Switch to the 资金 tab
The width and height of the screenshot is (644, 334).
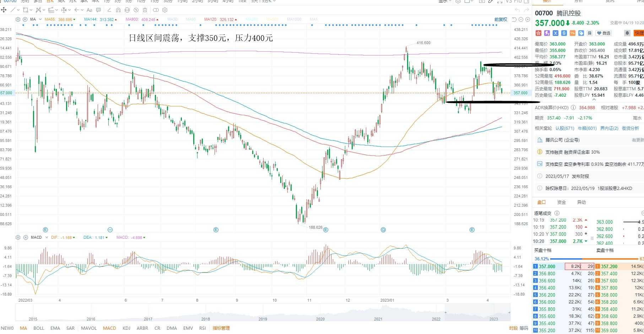click(x=561, y=202)
